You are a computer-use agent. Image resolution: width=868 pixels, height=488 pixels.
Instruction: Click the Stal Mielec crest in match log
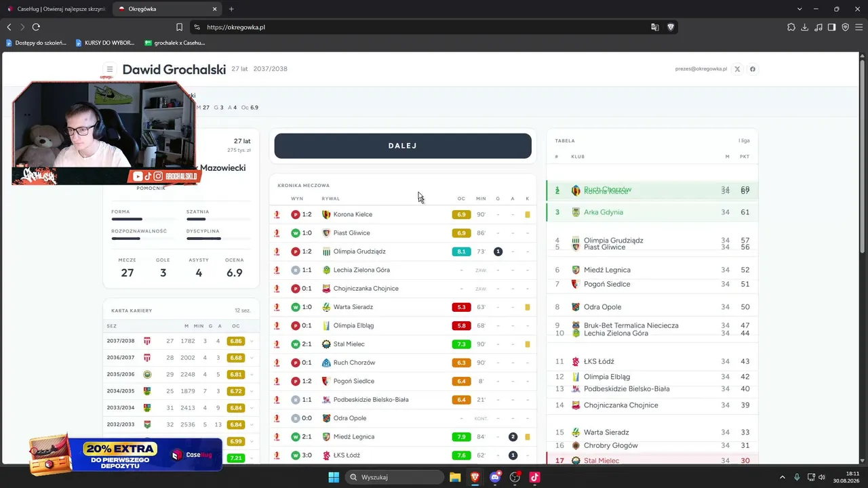[326, 344]
